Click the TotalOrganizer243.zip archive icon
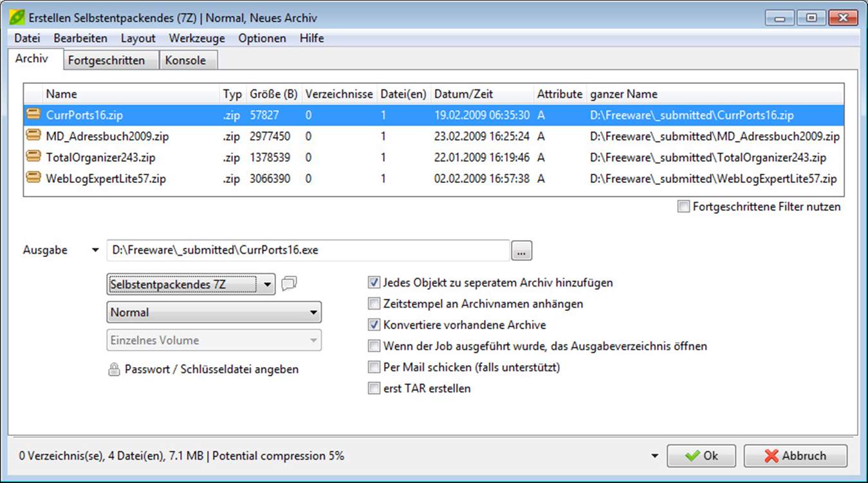 coord(33,157)
